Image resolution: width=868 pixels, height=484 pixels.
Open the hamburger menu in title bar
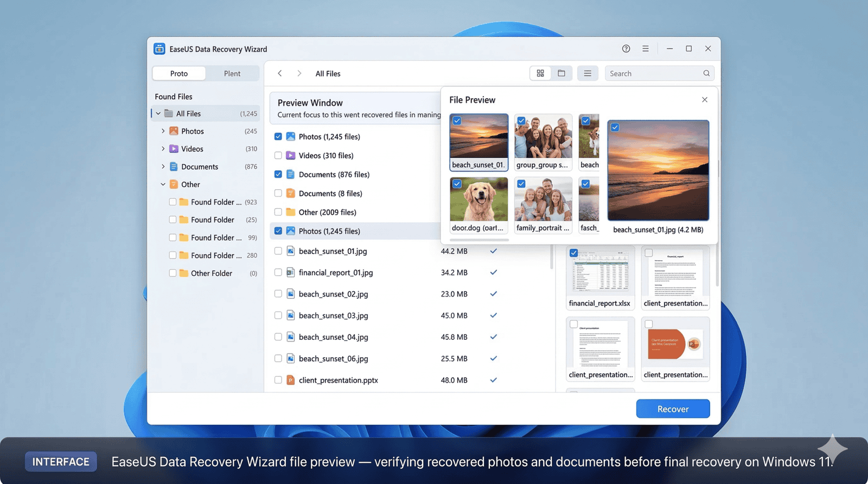click(646, 49)
